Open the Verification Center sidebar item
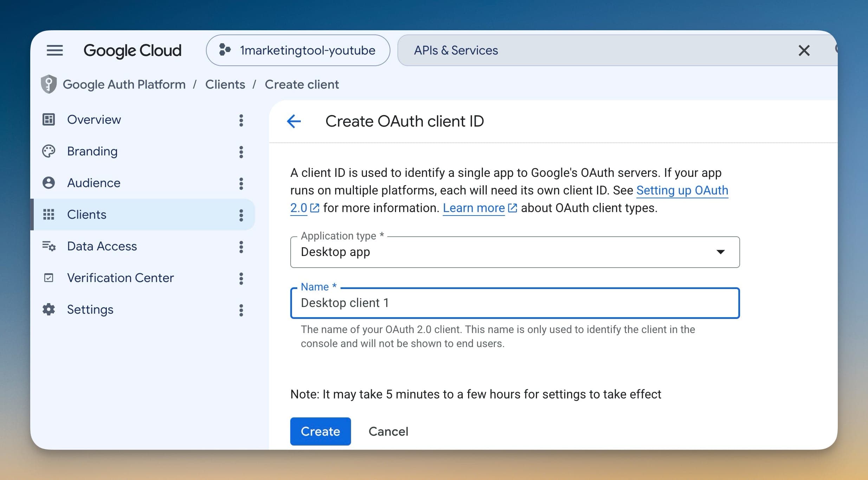The image size is (868, 480). pos(143,278)
